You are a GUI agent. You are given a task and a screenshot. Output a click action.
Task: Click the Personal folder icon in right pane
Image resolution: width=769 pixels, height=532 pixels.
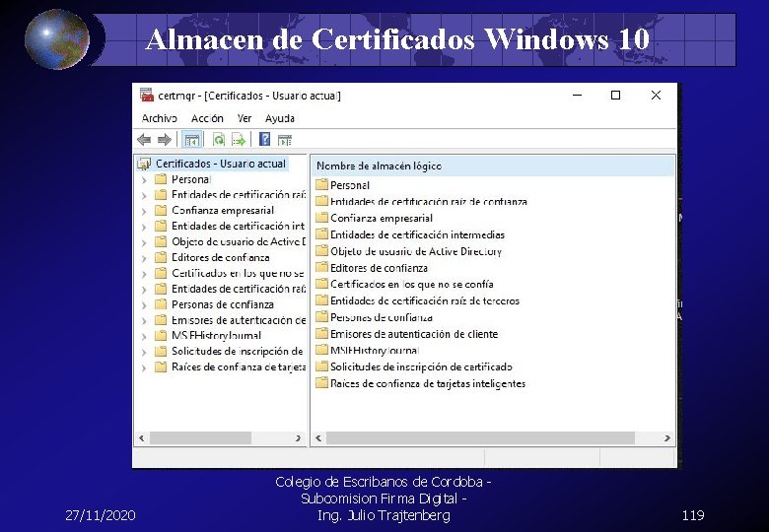coord(321,184)
